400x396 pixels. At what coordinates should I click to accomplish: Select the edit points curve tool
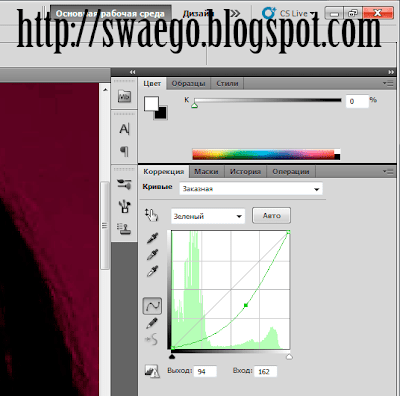[152, 306]
